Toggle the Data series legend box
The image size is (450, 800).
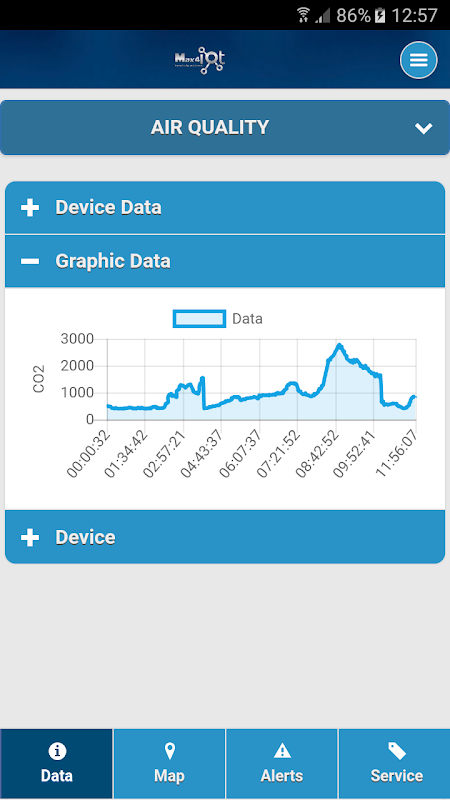(199, 319)
